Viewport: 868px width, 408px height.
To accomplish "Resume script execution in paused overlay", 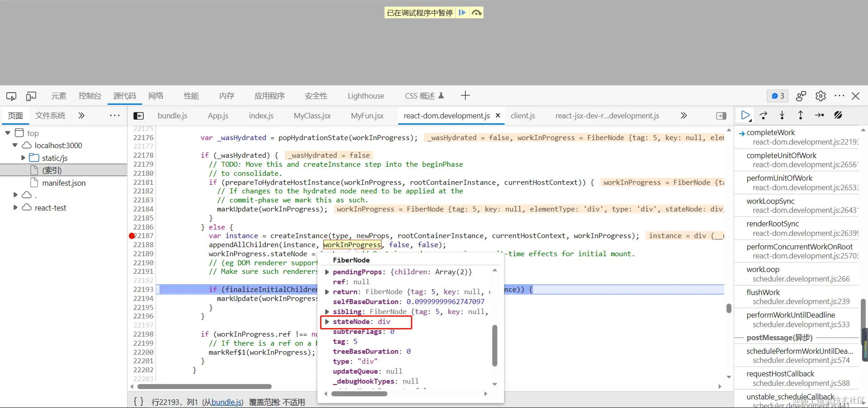I will (462, 13).
